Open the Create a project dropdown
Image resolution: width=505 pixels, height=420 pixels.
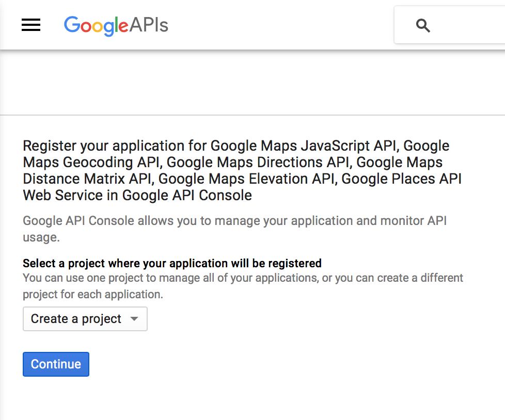(x=85, y=319)
